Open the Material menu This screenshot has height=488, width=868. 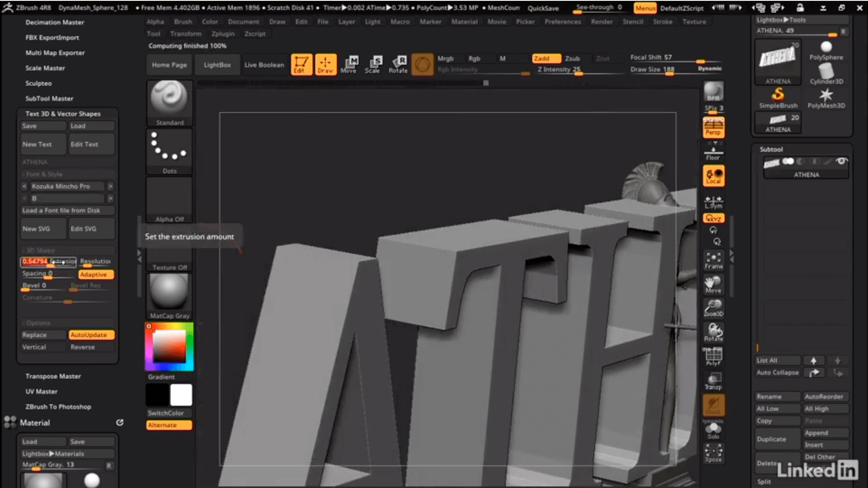[464, 22]
